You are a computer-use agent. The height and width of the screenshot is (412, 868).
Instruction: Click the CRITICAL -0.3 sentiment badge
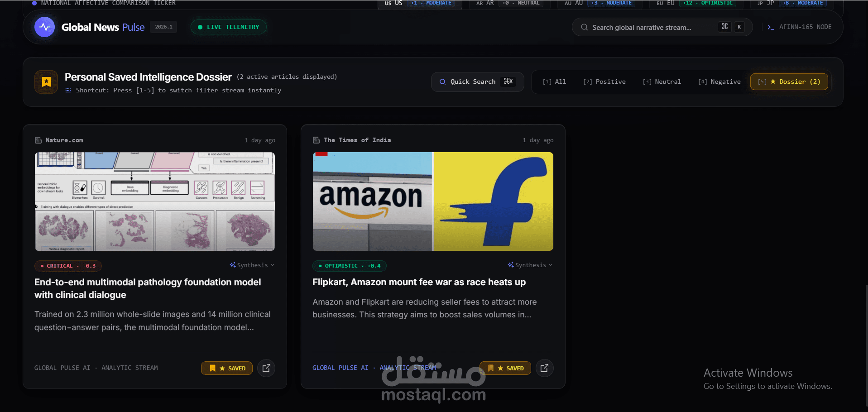(68, 266)
